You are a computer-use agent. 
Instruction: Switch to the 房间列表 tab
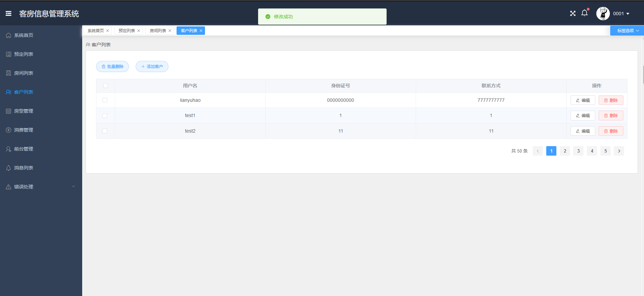pyautogui.click(x=158, y=31)
